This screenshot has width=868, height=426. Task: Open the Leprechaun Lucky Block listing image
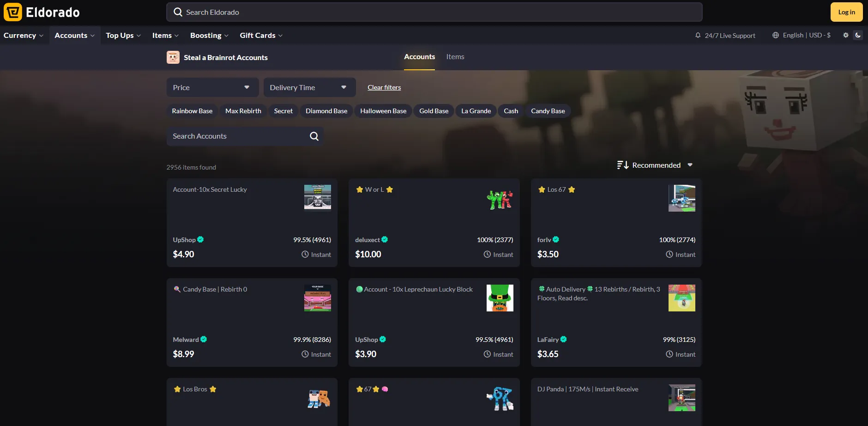tap(500, 298)
